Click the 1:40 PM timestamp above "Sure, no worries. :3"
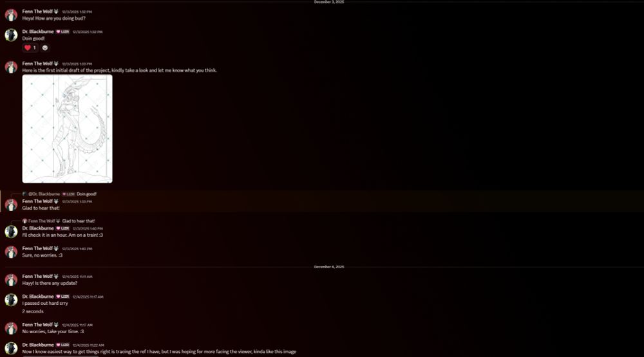The width and height of the screenshot is (644, 357). [x=77, y=249]
